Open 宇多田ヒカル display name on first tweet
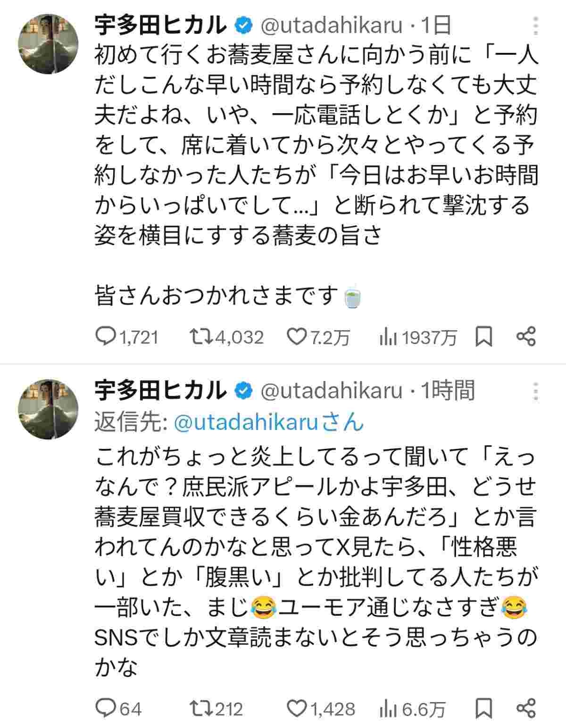Image resolution: width=566 pixels, height=728 pixels. coord(160,26)
